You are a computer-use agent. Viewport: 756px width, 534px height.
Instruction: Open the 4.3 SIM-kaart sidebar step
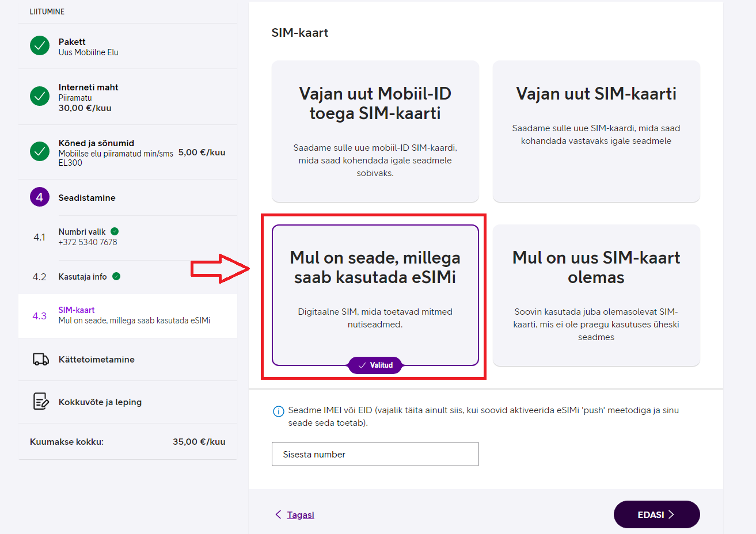click(128, 315)
